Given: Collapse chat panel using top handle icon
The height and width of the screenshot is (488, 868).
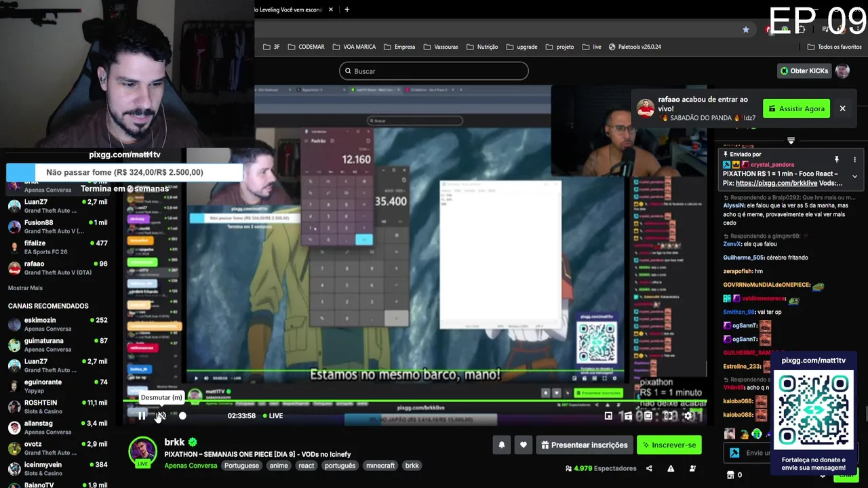Looking at the screenshot, I should [791, 140].
